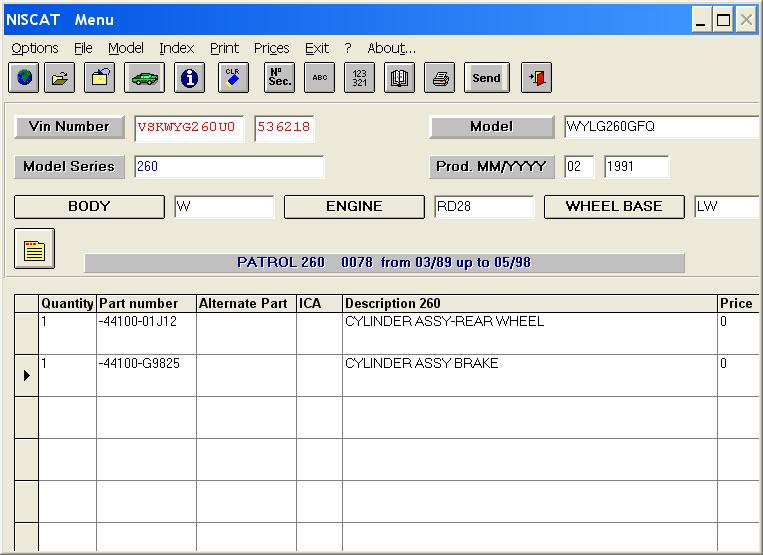Click the BODY button

click(x=89, y=207)
